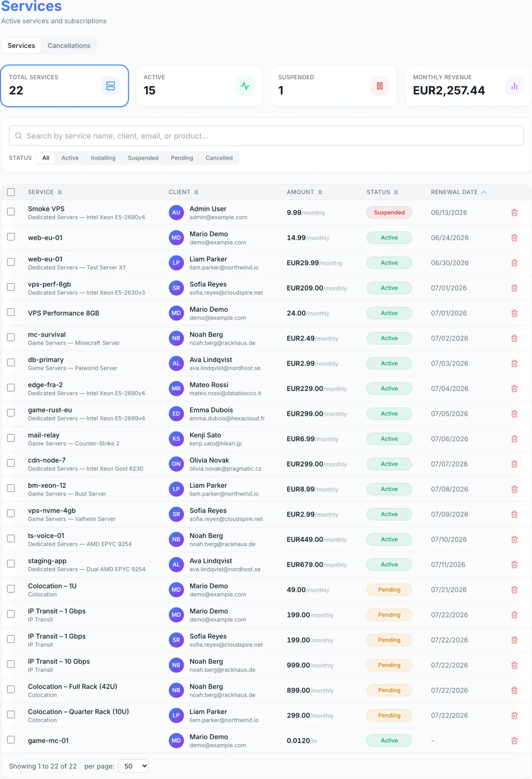Click trash icon for Colocation – 1U

pyautogui.click(x=514, y=590)
